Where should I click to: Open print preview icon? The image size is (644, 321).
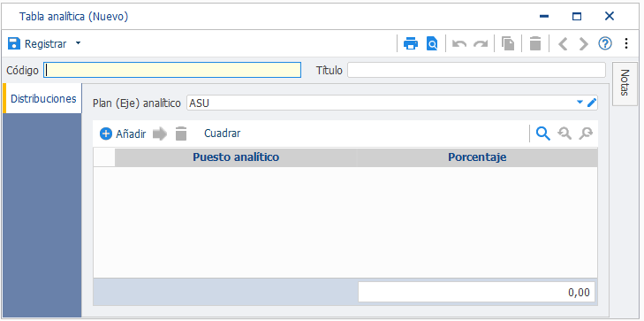coord(432,43)
